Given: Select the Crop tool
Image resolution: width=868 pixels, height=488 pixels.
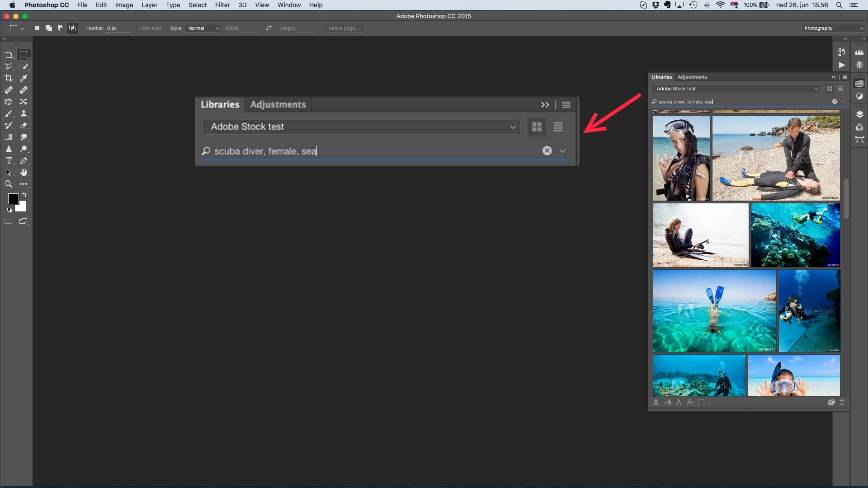Looking at the screenshot, I should click(8, 78).
